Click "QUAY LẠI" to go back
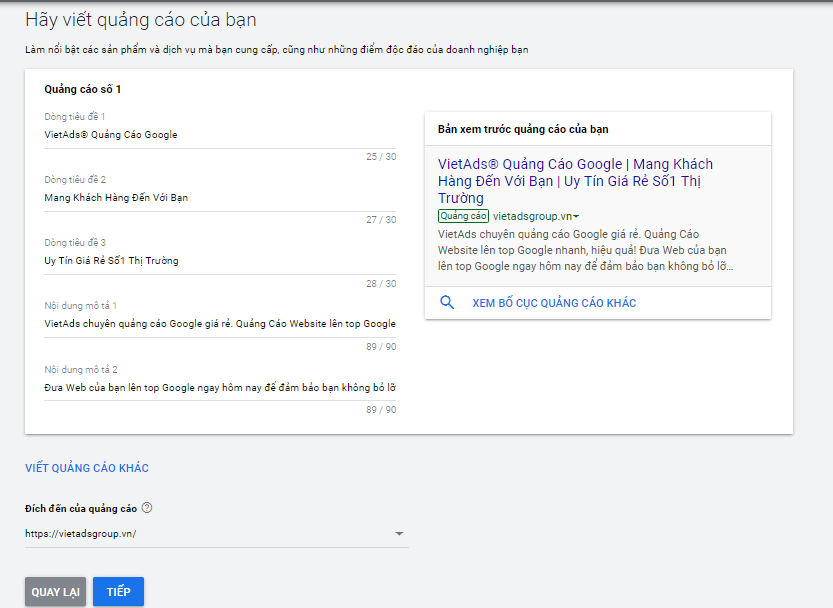This screenshot has height=608, width=833. [x=55, y=591]
